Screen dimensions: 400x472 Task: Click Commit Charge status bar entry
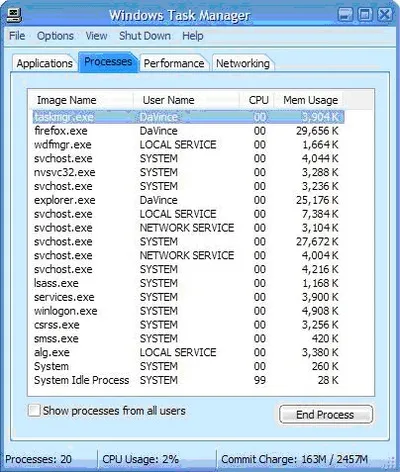(294, 459)
